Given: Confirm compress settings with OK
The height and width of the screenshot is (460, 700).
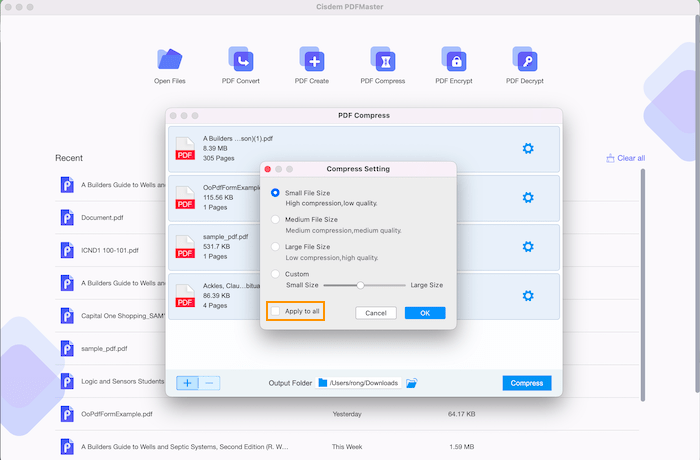Looking at the screenshot, I should [425, 313].
